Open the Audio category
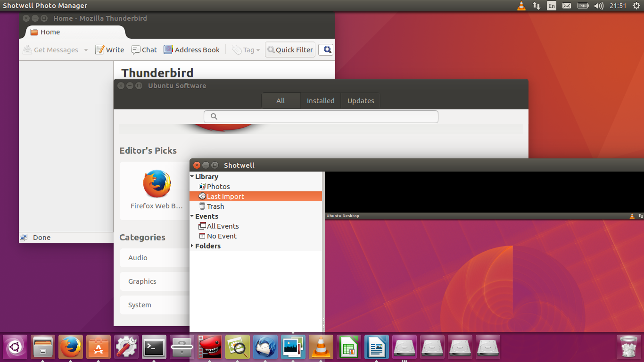The width and height of the screenshot is (644, 362). point(155,258)
